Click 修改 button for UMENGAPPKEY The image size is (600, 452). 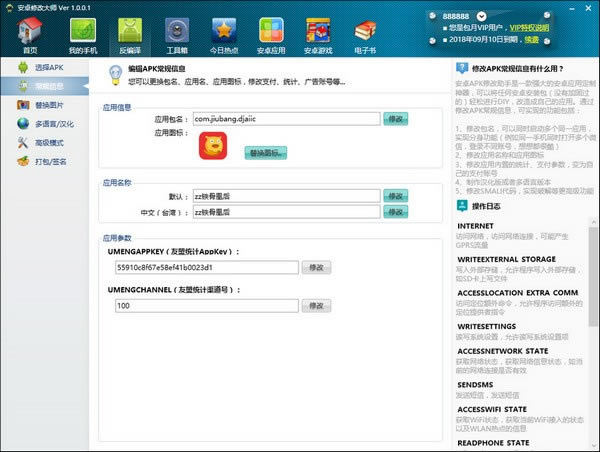tap(316, 268)
